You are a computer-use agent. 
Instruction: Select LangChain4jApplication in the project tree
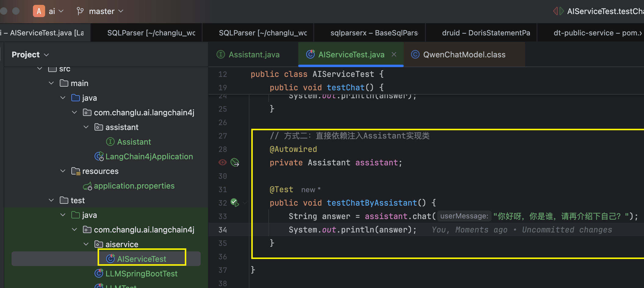[149, 157]
